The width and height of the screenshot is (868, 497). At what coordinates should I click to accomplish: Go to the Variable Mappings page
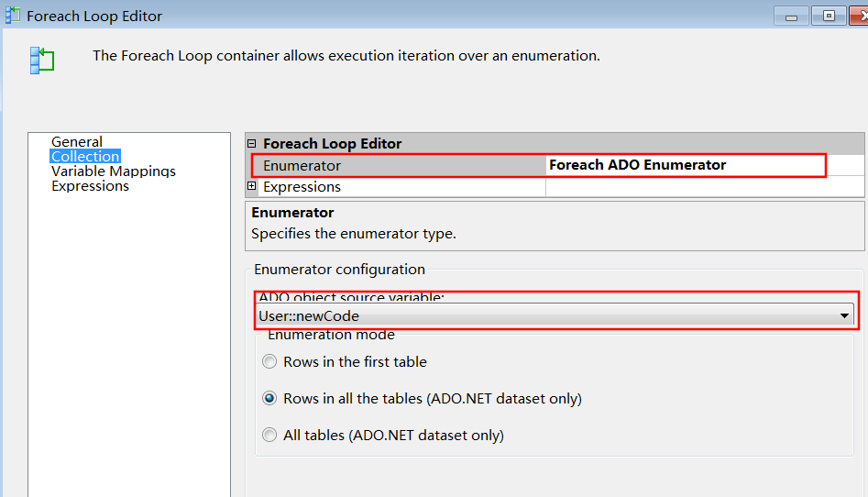(x=114, y=171)
